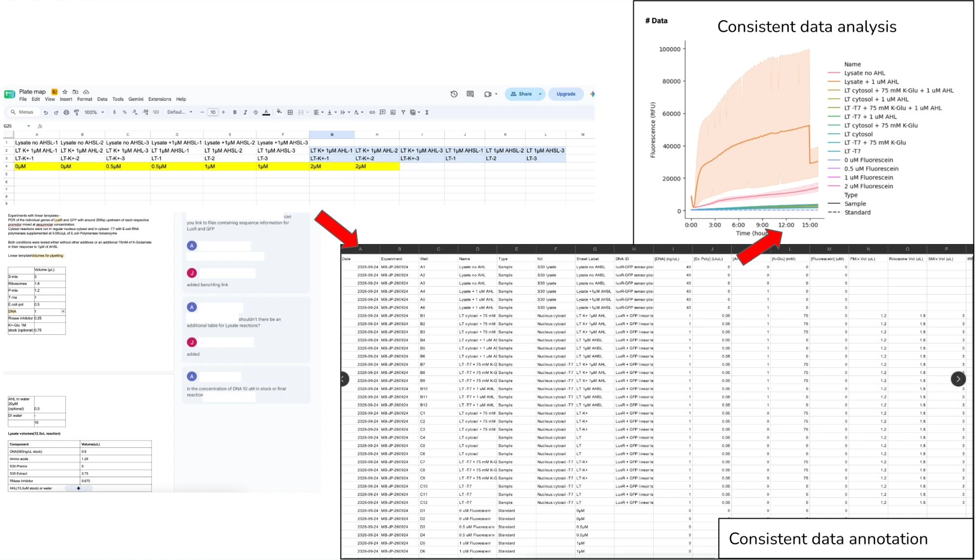Star the Plate map document
This screenshot has width=975, height=560.
coord(65,92)
